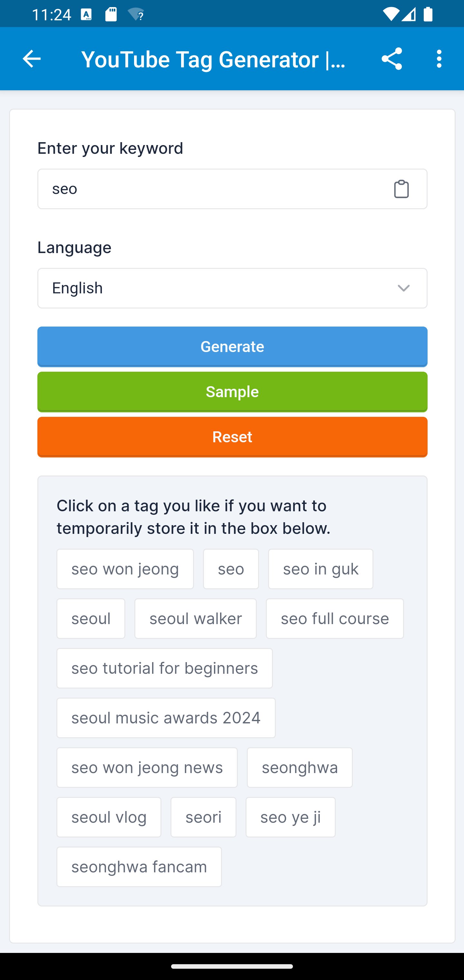The width and height of the screenshot is (464, 980).
Task: Select the "seoul walker" tag
Action: click(x=196, y=619)
